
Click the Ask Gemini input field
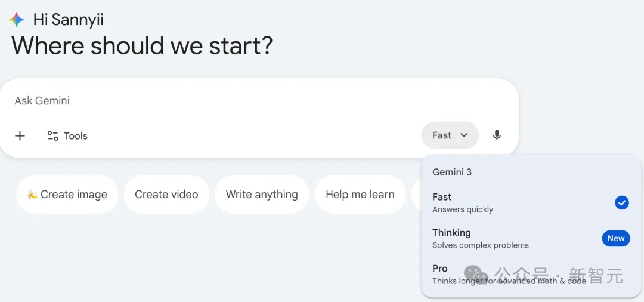239,101
